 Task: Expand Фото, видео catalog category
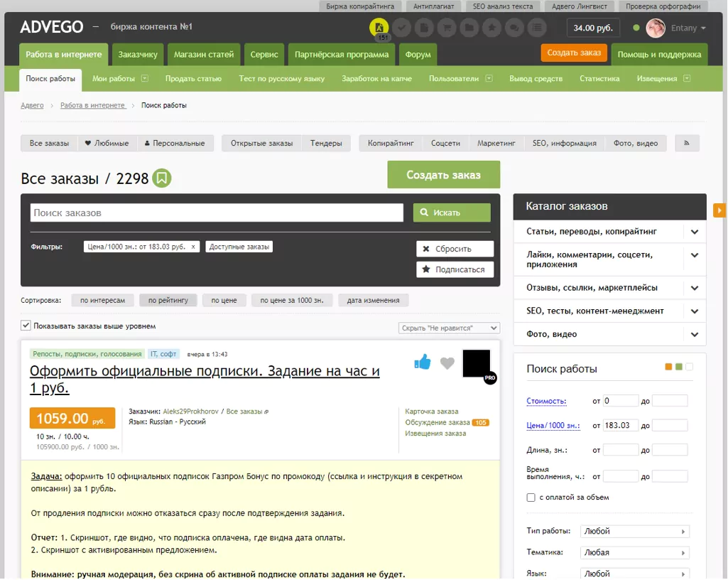(695, 335)
